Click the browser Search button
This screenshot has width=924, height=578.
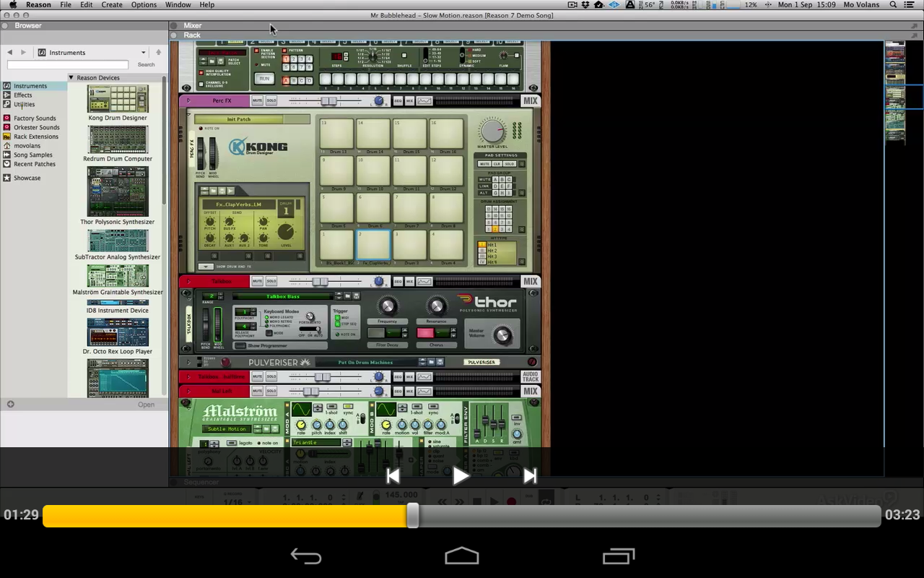coord(146,65)
